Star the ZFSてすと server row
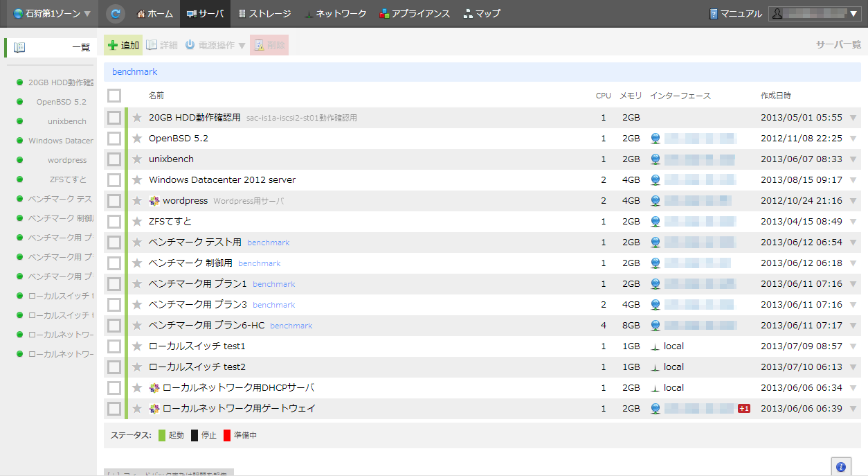The image size is (868, 476). tap(137, 222)
